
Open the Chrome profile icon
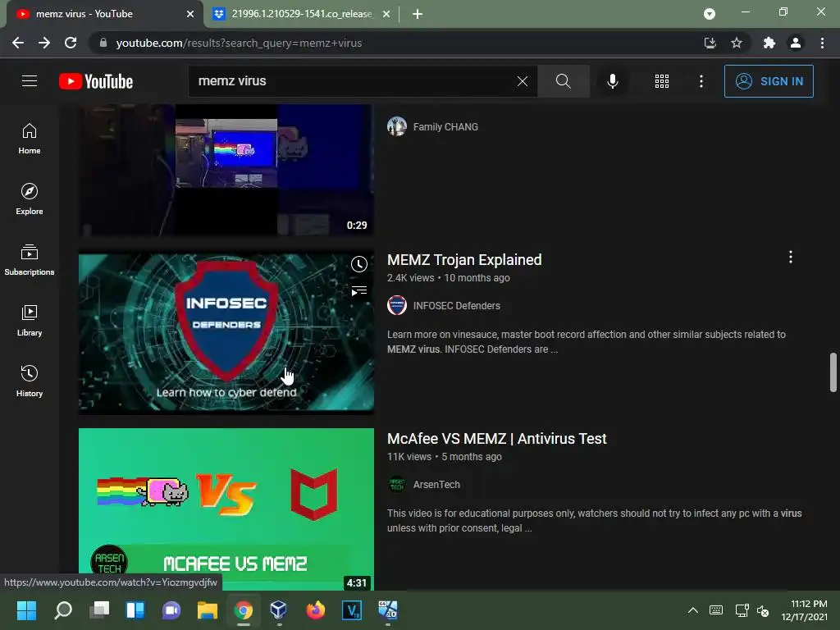(796, 43)
